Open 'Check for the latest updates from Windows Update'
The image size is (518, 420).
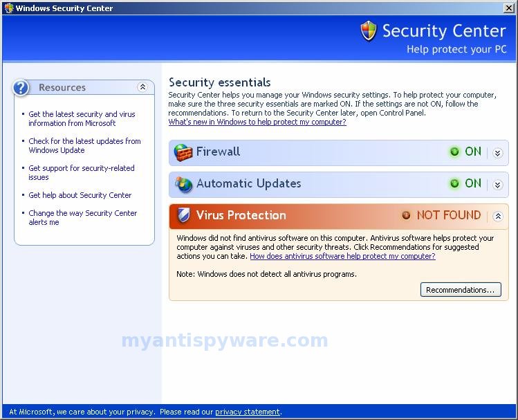click(x=84, y=145)
